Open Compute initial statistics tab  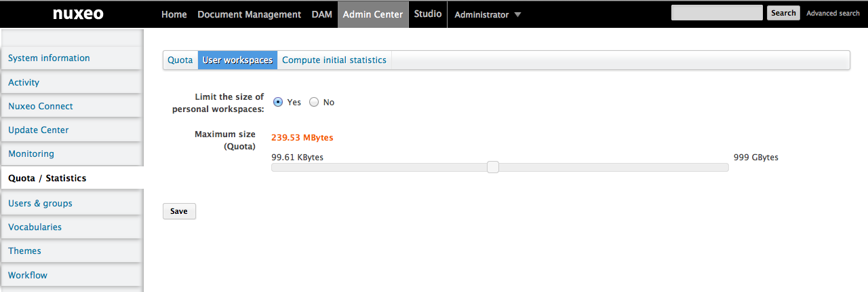coord(334,60)
